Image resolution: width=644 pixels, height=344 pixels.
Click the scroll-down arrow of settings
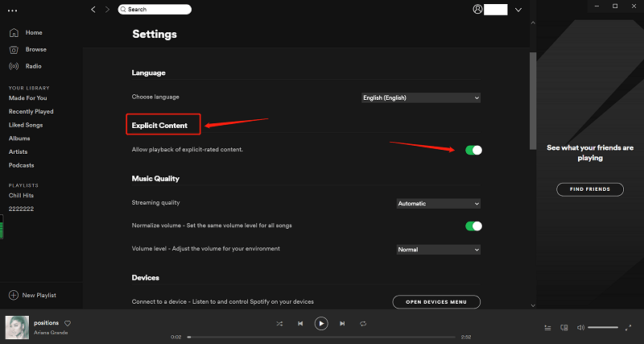(x=533, y=305)
